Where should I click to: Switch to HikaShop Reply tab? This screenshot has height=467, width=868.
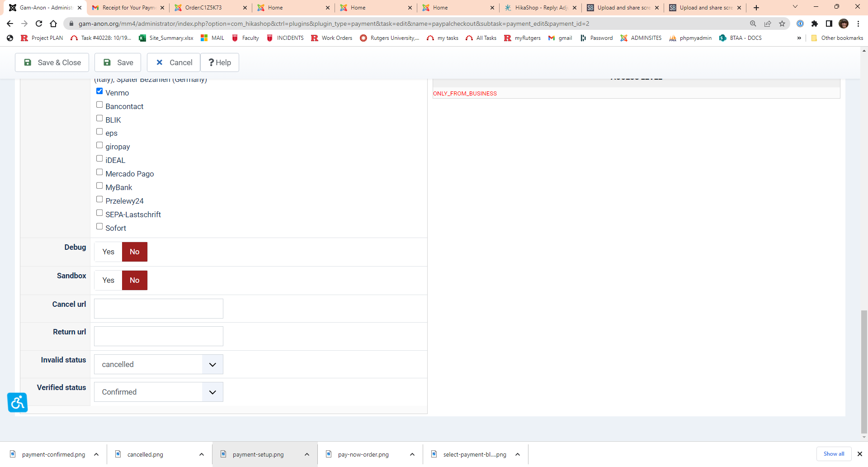[540, 8]
